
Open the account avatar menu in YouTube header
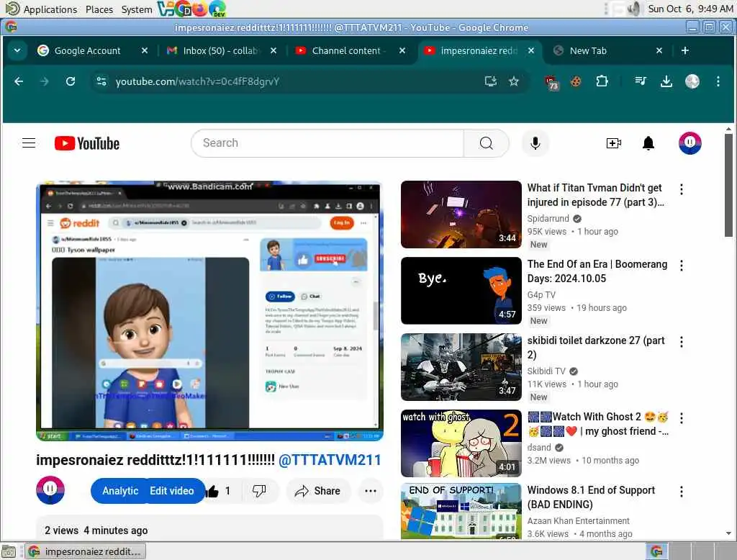[x=689, y=143]
